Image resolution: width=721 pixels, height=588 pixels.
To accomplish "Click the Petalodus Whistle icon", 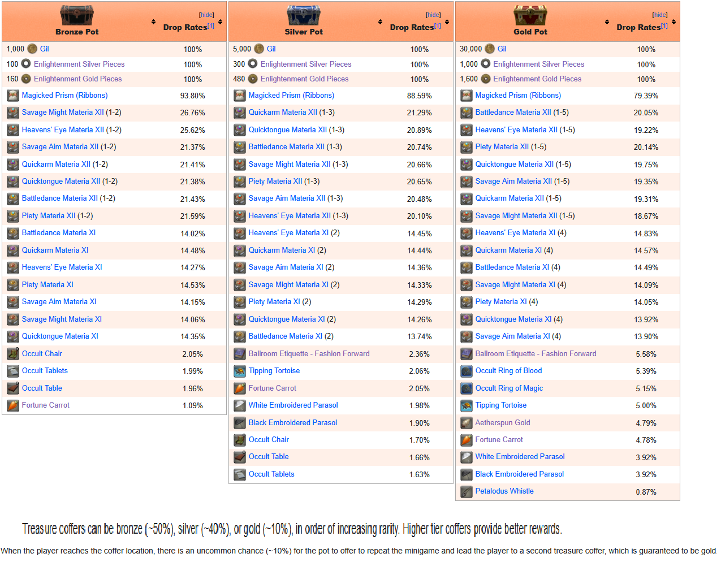I will coord(467,491).
